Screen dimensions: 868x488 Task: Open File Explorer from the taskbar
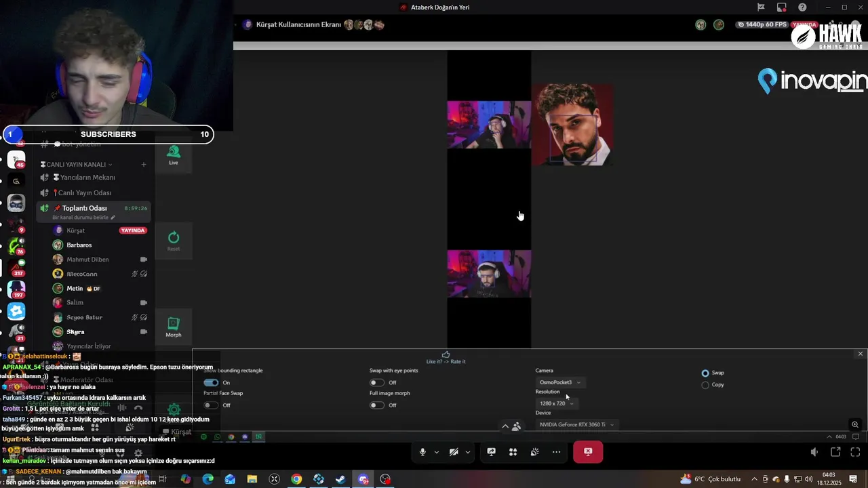[x=252, y=479]
